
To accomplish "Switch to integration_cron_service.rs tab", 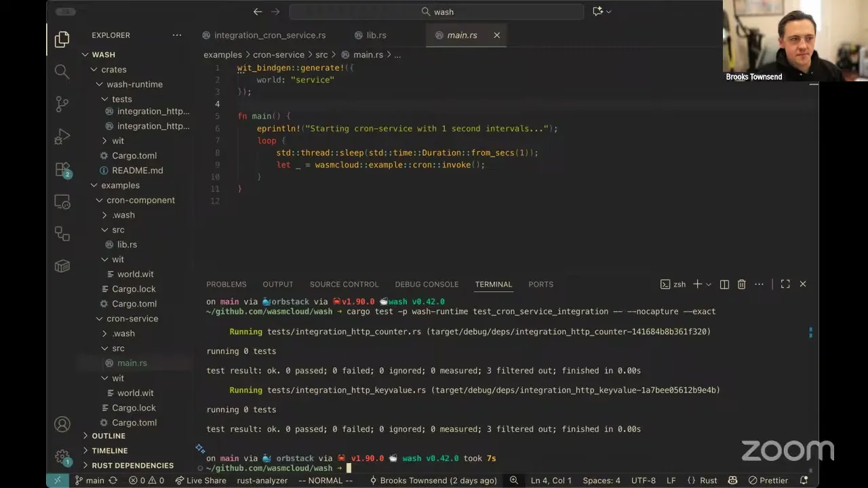I will (x=269, y=35).
